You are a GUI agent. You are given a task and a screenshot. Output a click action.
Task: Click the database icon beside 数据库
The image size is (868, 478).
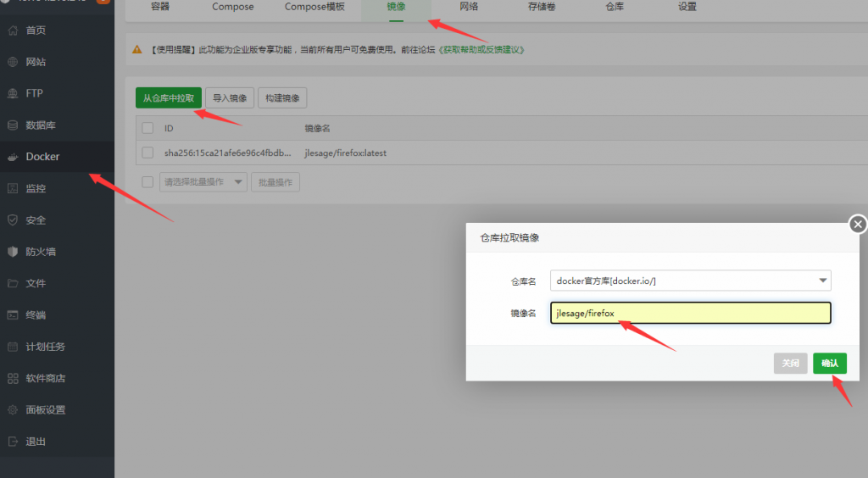pyautogui.click(x=13, y=125)
